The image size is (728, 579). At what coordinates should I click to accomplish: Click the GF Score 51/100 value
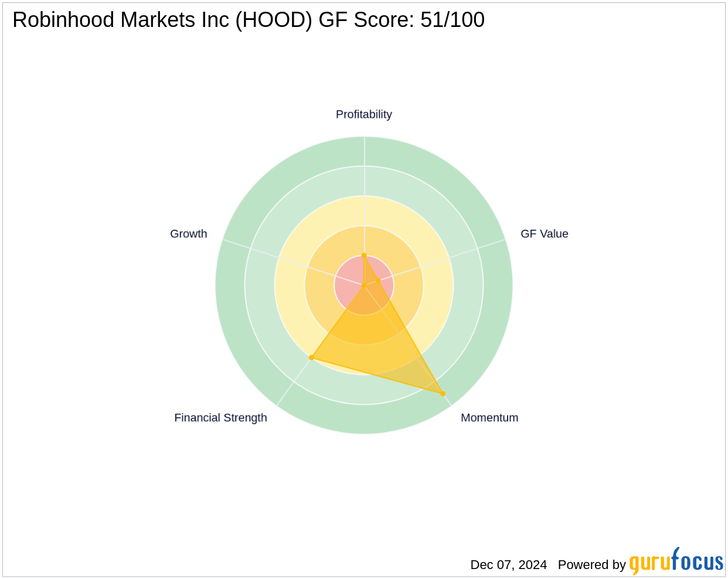tap(452, 20)
